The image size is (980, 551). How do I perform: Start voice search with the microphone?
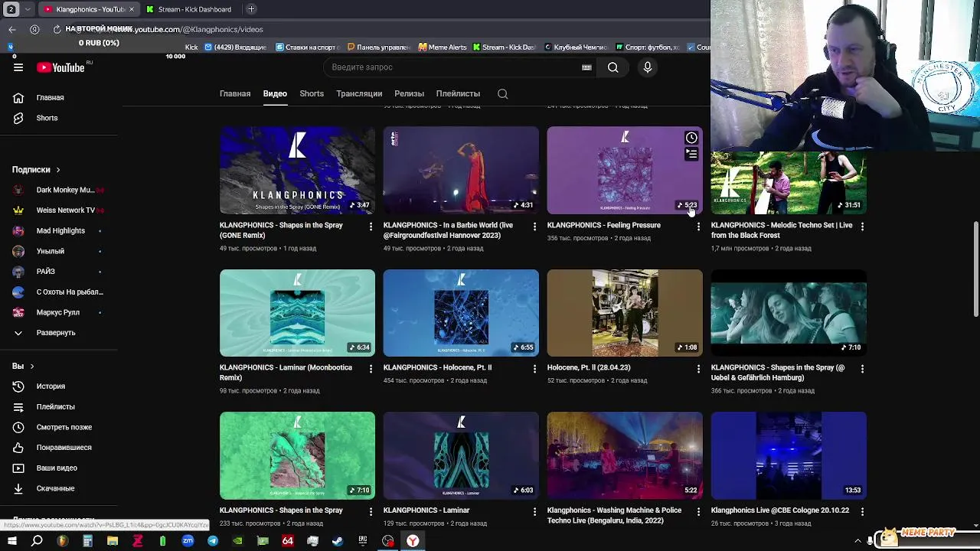point(648,67)
